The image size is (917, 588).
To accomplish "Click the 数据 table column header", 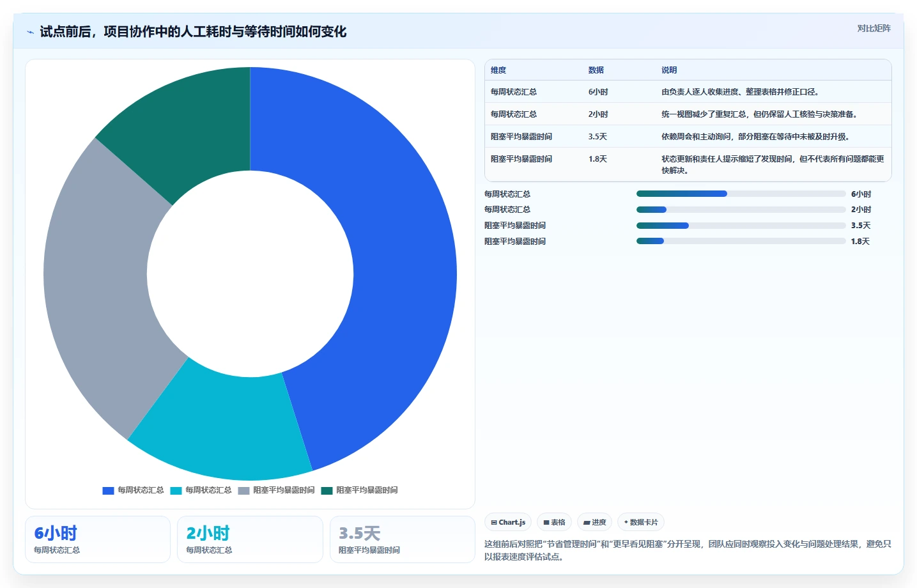I will point(596,70).
